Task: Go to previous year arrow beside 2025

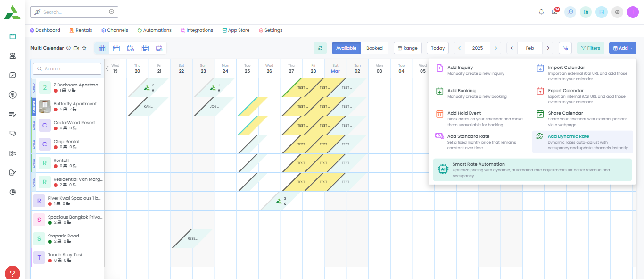Action: 460,48
